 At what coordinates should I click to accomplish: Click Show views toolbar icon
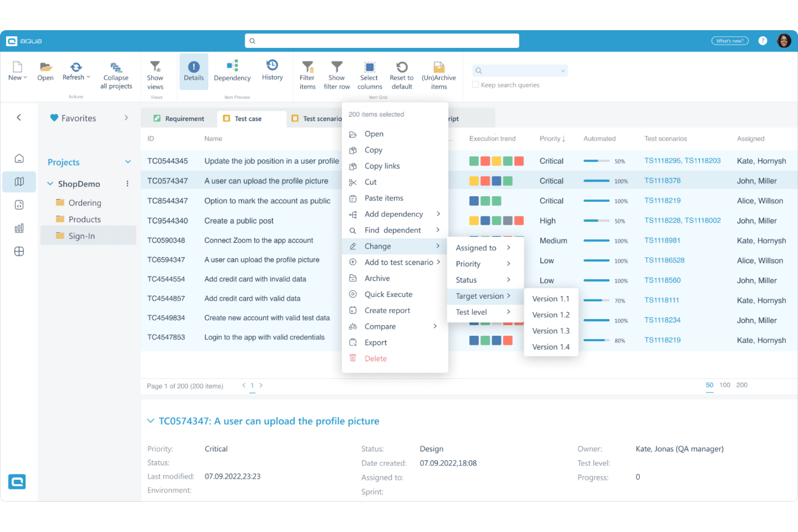click(155, 66)
